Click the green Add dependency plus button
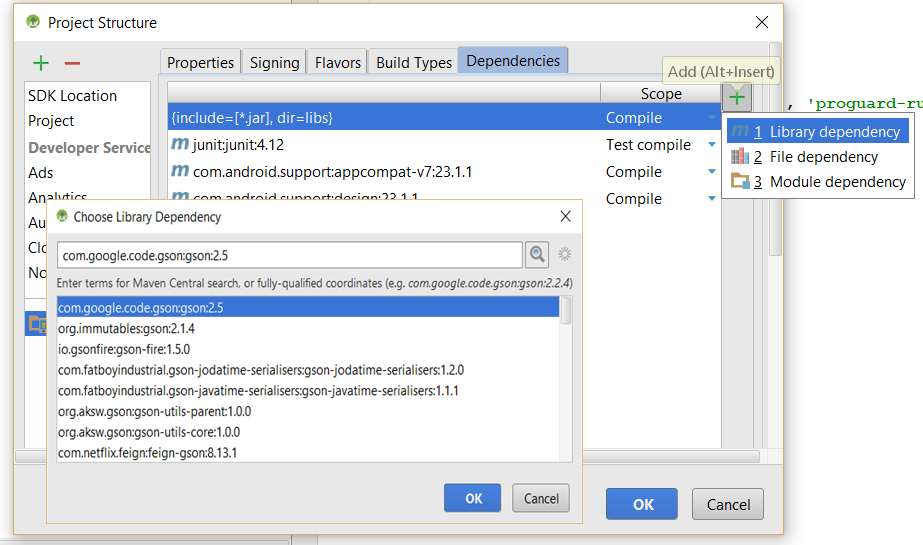The image size is (923, 545). (x=736, y=97)
